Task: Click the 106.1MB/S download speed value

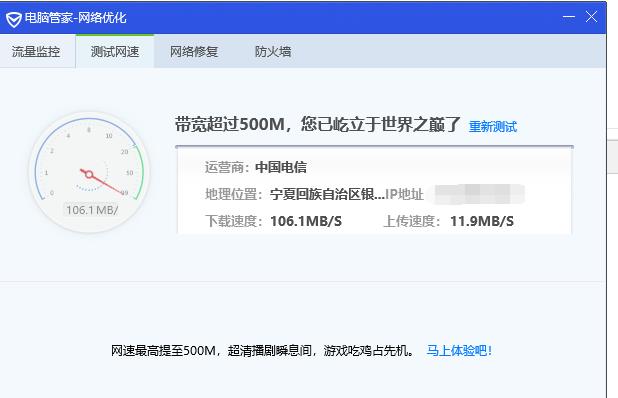Action: click(x=306, y=221)
